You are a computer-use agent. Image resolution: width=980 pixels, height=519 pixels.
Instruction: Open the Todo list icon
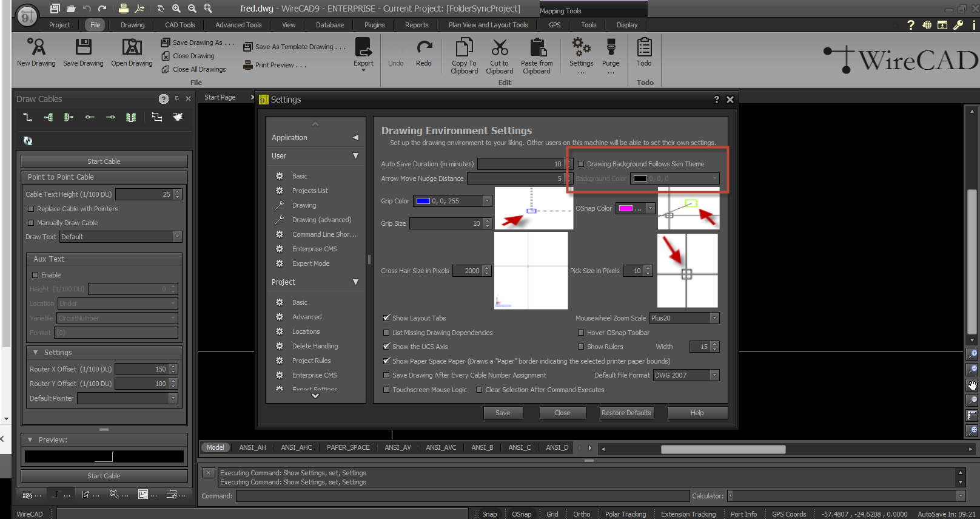coord(644,47)
